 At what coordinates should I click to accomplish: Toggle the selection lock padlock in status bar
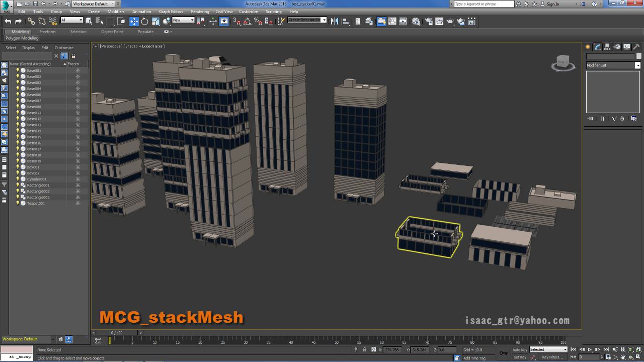(364, 349)
